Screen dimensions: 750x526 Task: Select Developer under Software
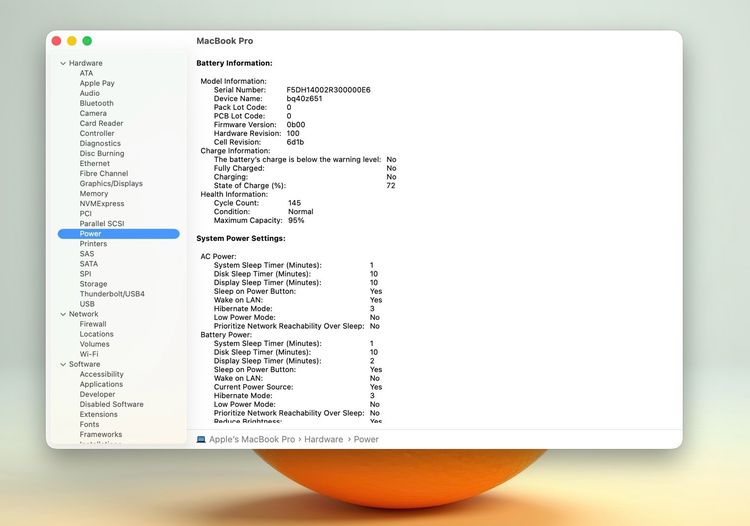pyautogui.click(x=97, y=394)
